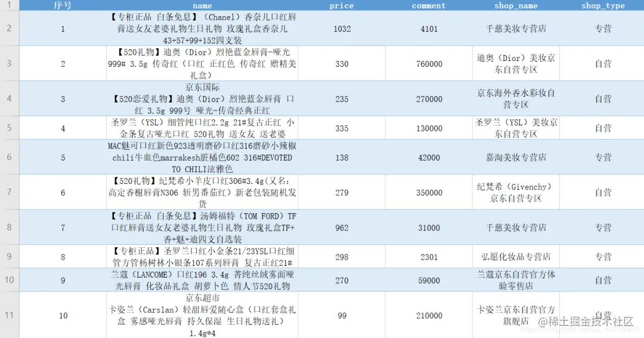Select the price cell 330

[x=342, y=63]
